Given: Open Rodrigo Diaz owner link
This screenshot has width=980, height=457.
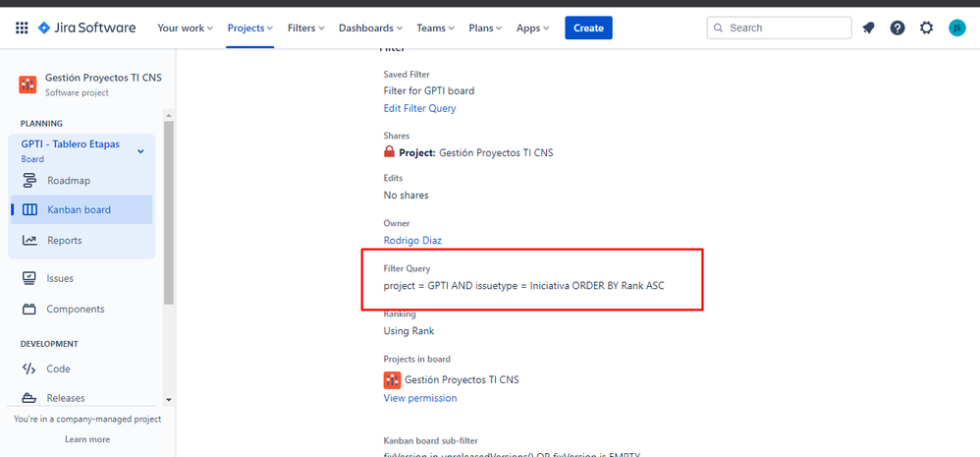Looking at the screenshot, I should [413, 240].
